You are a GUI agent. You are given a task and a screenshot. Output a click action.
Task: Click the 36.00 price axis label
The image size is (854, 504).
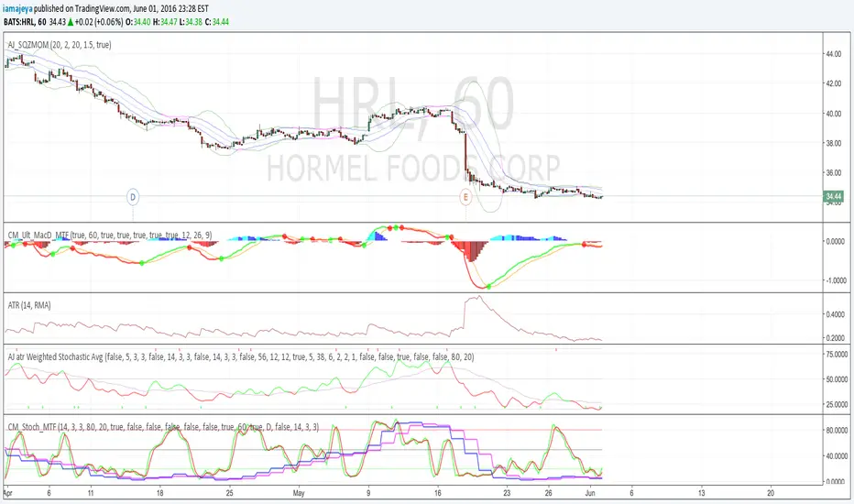[x=834, y=173]
